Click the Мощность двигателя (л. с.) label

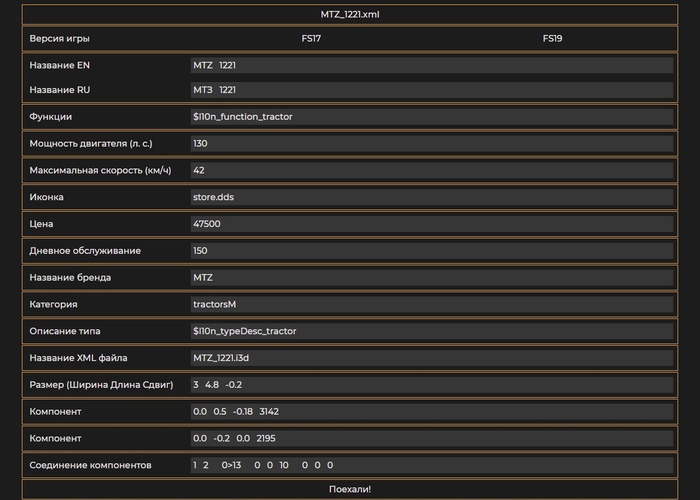(x=91, y=143)
